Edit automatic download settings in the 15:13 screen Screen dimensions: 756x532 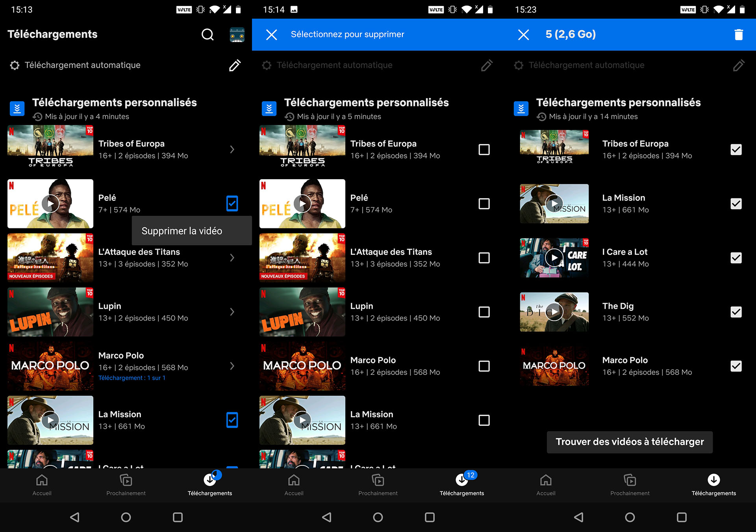click(235, 65)
